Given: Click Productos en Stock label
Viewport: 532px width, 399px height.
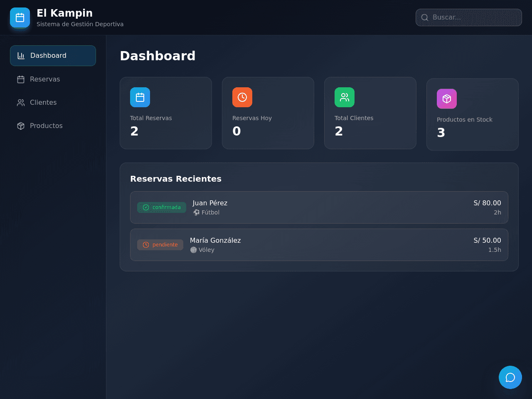Looking at the screenshot, I should point(465,120).
